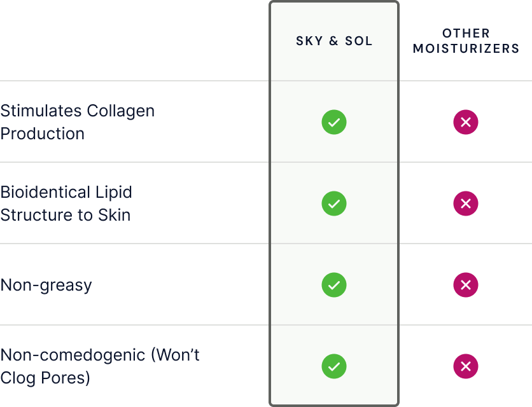Click the word OTHER in header
This screenshot has height=407, width=532.
[x=466, y=33]
